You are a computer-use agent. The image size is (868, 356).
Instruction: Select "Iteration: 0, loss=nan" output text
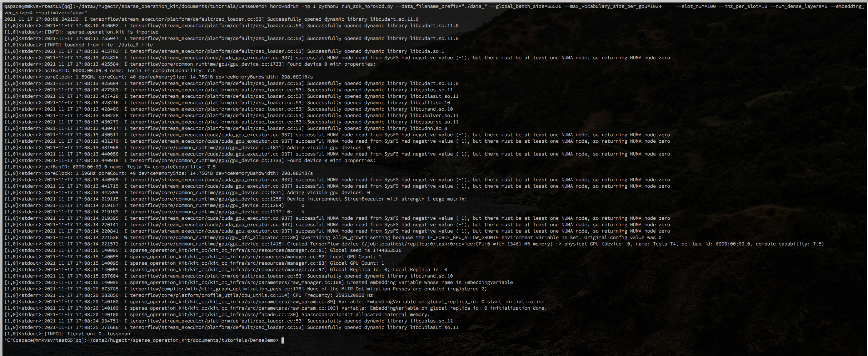[99, 334]
